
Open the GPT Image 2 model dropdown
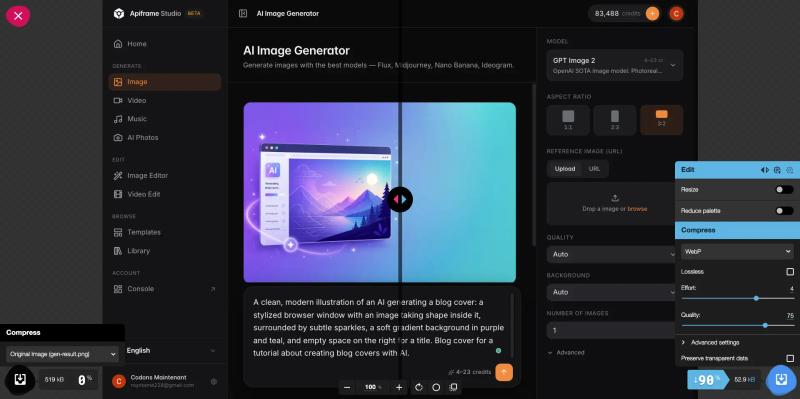click(614, 65)
